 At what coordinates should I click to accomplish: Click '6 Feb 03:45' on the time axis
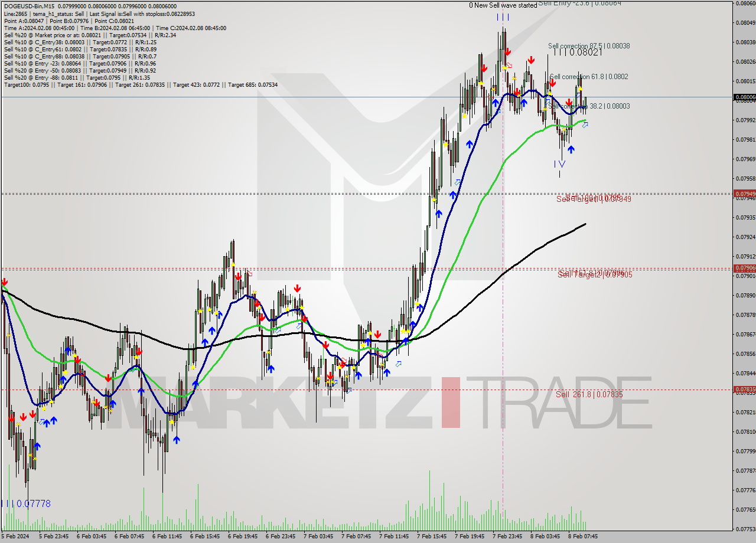point(92,537)
